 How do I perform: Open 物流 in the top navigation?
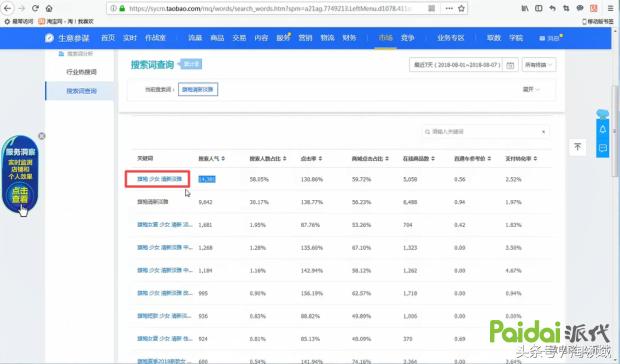click(x=327, y=38)
